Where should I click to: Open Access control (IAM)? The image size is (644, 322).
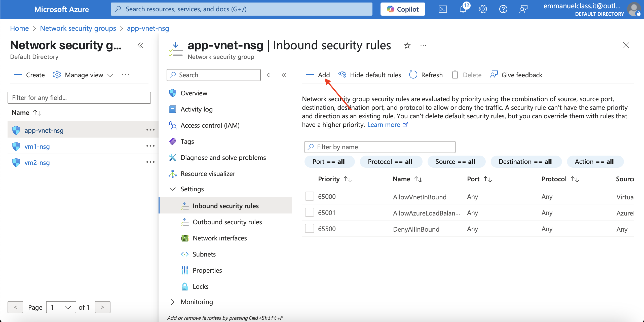point(210,125)
